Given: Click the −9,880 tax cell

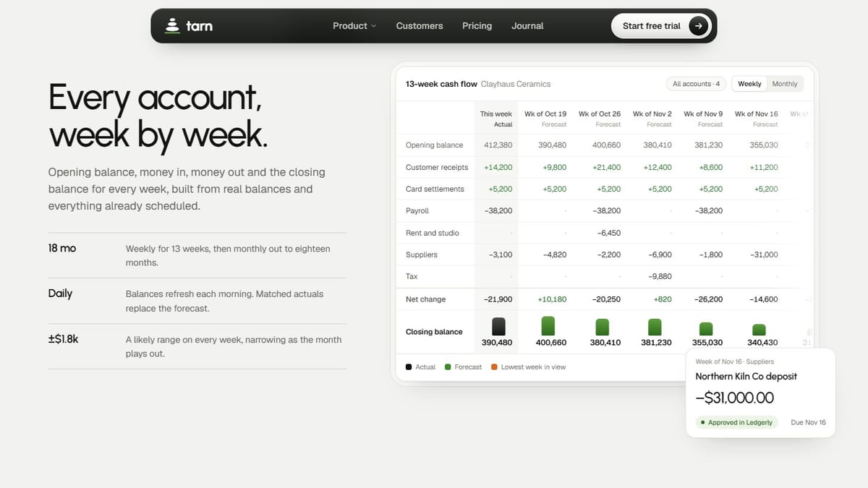Looking at the screenshot, I should [660, 276].
